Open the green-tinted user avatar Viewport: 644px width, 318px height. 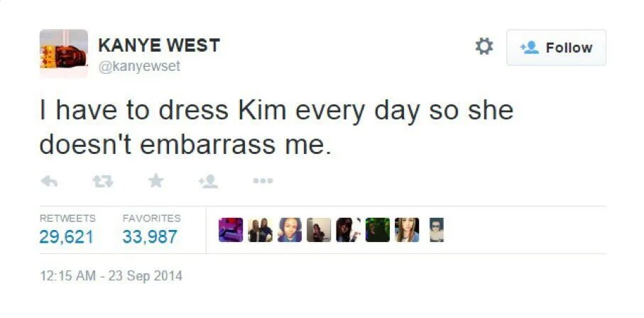[x=378, y=230]
